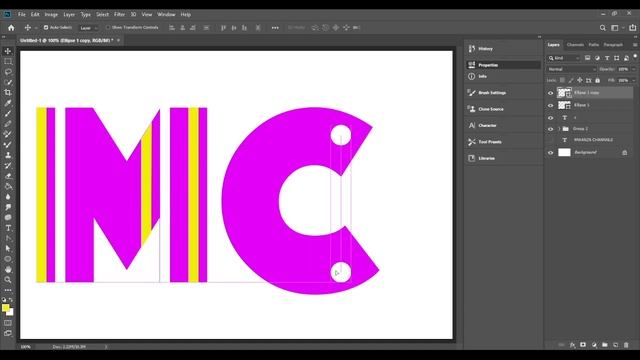Select the Eraser tool
Screen dimensions: 640x360
pyautogui.click(x=8, y=176)
